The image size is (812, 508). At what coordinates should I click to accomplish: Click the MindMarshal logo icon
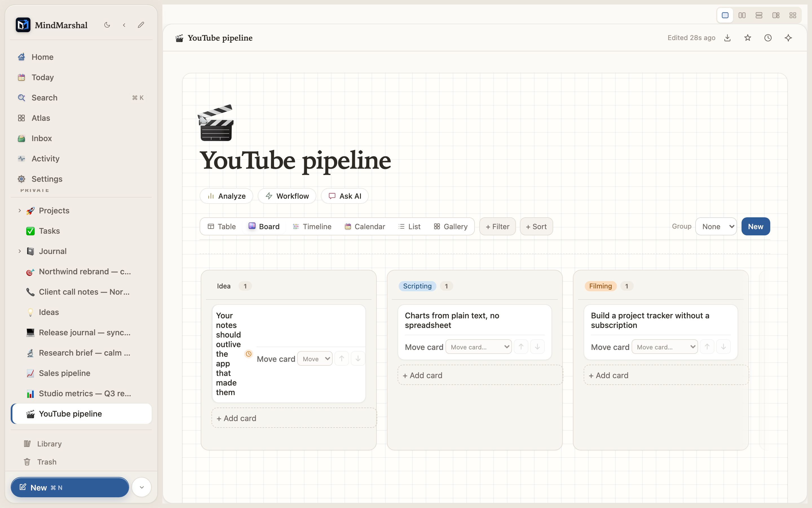click(23, 25)
